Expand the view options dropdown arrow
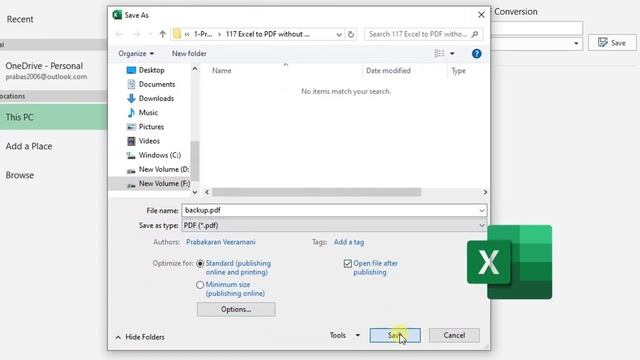This screenshot has height=360, width=640. [452, 53]
